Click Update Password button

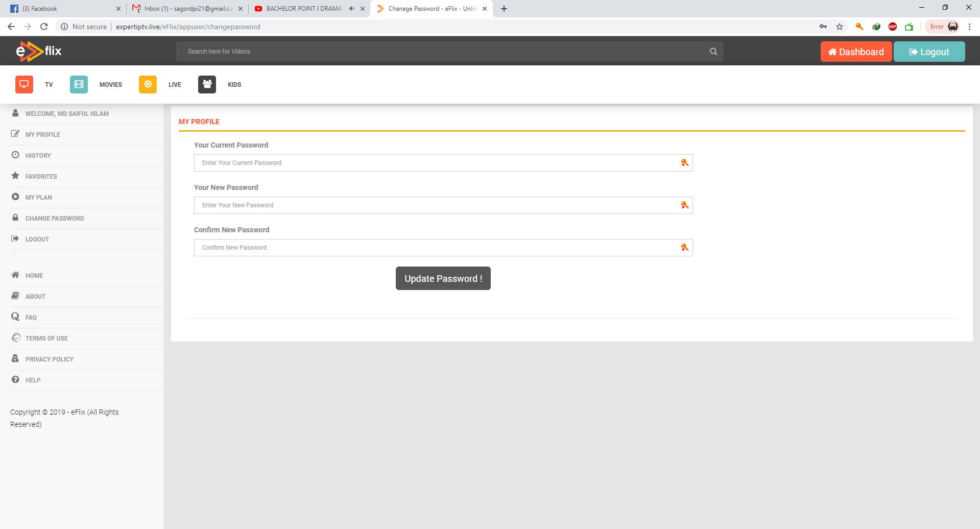tap(443, 278)
